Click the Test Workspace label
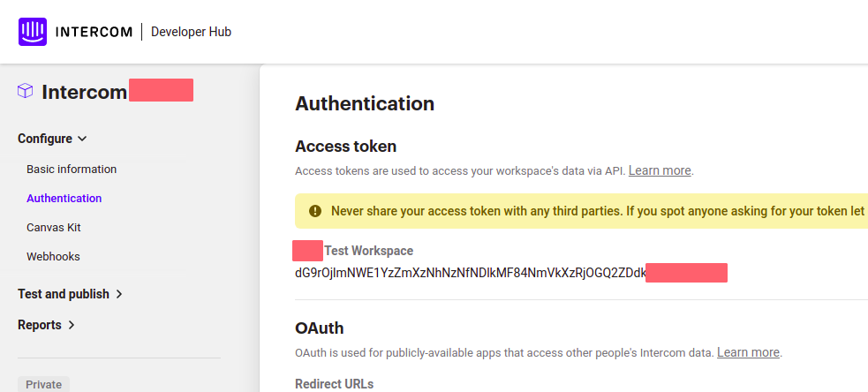 tap(369, 251)
